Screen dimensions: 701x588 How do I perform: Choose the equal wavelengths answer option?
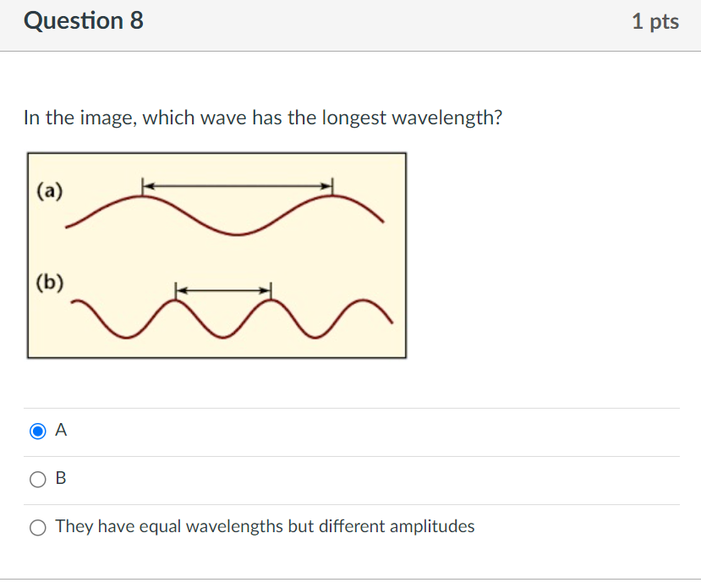38,526
